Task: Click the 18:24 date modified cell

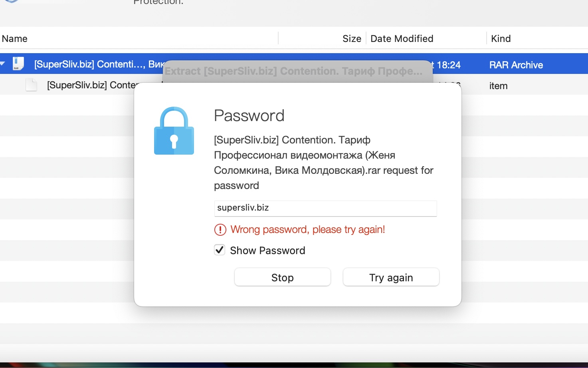Action: point(448,65)
